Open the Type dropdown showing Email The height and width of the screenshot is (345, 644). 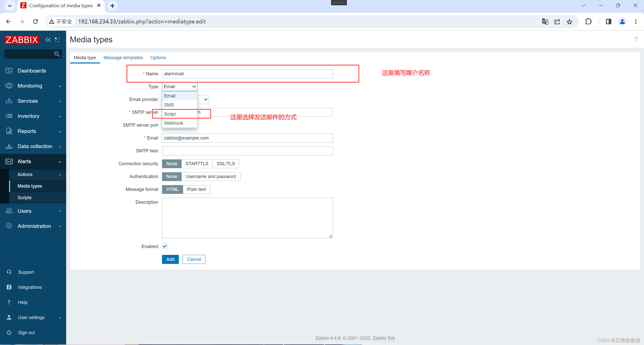180,87
